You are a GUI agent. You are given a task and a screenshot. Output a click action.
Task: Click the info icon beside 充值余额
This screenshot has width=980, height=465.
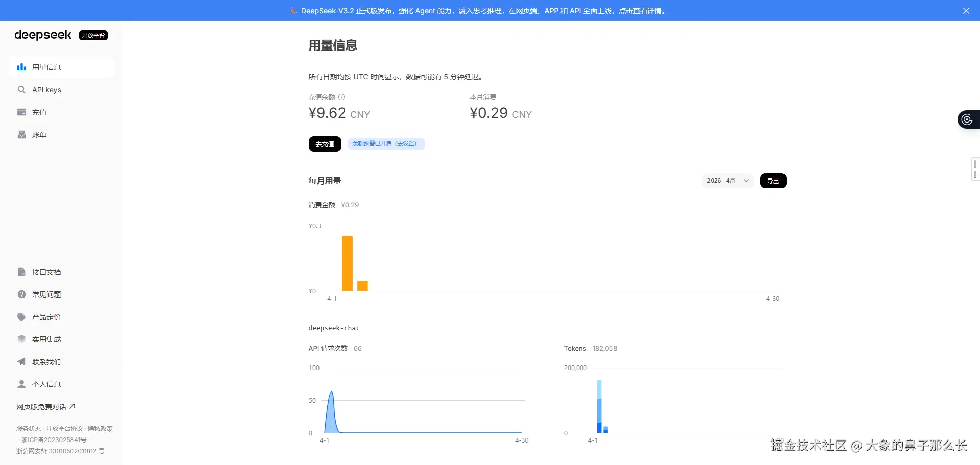coord(341,97)
